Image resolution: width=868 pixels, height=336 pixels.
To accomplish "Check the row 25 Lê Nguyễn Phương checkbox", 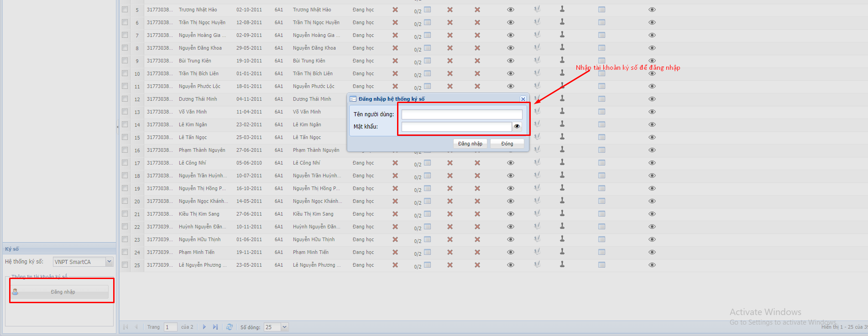I will pos(125,265).
